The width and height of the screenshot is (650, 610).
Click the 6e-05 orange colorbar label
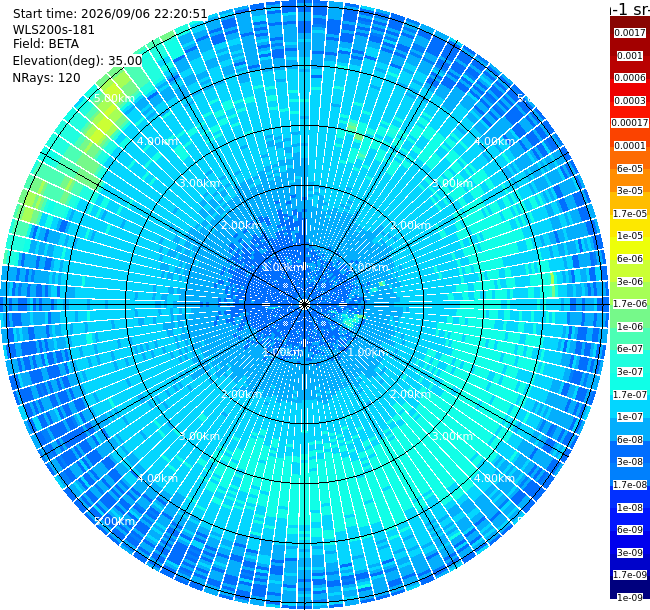630,169
